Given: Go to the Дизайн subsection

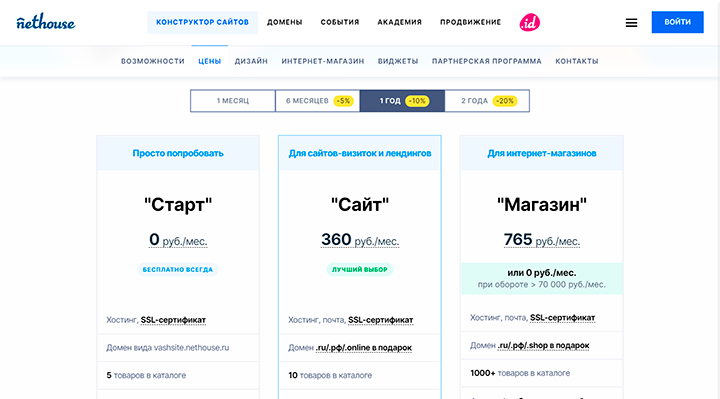Looking at the screenshot, I should [x=251, y=61].
